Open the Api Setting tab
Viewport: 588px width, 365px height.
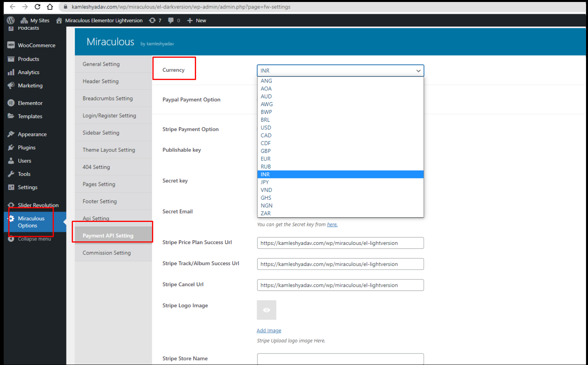(113, 218)
